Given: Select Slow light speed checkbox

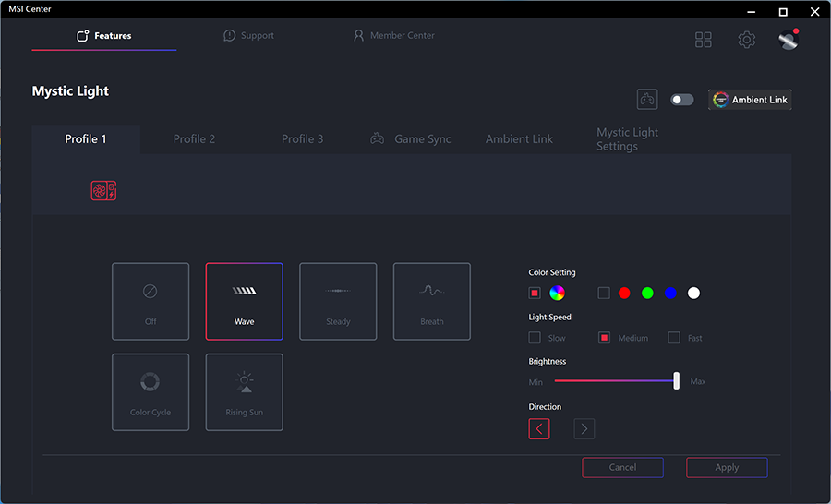Looking at the screenshot, I should [x=535, y=338].
